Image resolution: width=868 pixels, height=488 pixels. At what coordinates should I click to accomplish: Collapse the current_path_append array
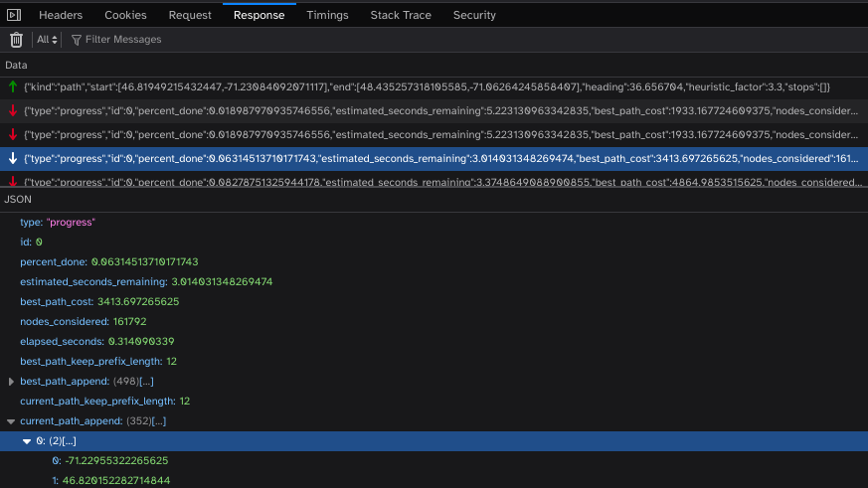(x=11, y=421)
